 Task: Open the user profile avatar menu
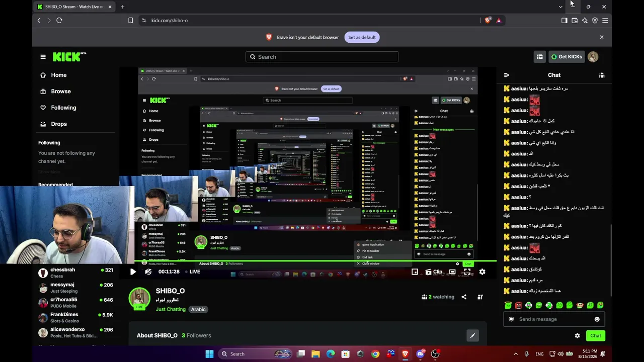coord(593,57)
